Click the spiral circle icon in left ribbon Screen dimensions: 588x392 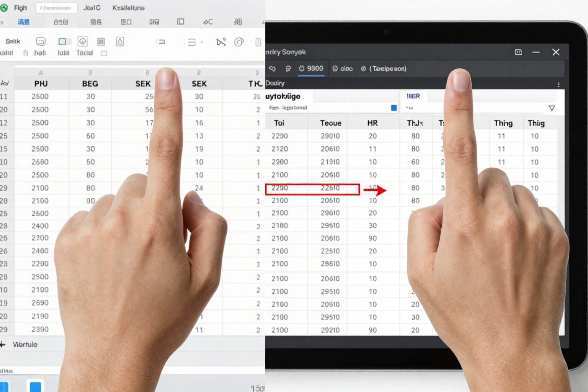pyautogui.click(x=239, y=42)
